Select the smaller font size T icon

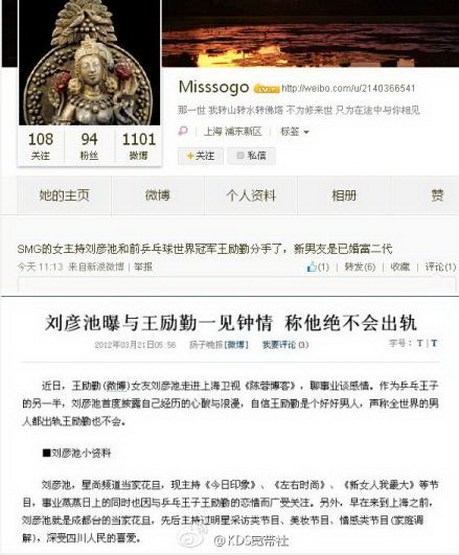click(420, 343)
